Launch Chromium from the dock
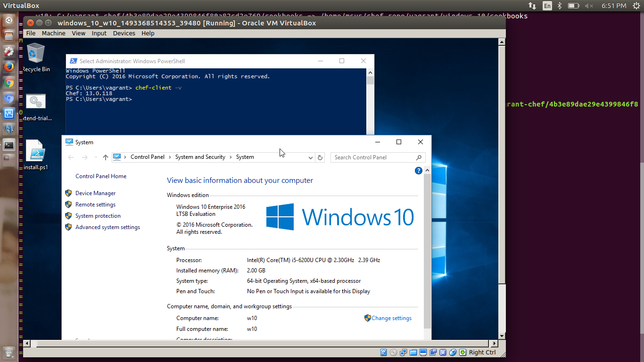Screen dimensions: 644x362 coord(9,98)
